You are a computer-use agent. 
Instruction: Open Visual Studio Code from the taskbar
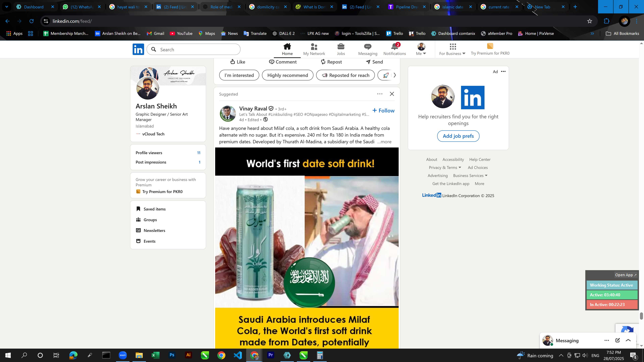click(238, 355)
